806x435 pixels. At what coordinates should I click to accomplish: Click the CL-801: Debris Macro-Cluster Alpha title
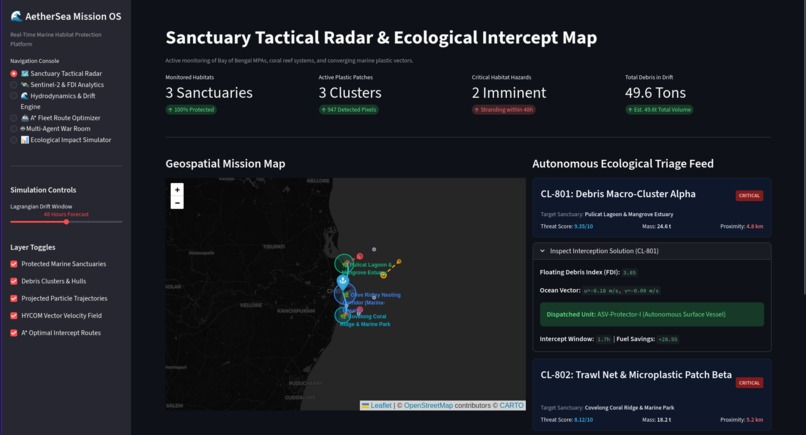tap(618, 194)
